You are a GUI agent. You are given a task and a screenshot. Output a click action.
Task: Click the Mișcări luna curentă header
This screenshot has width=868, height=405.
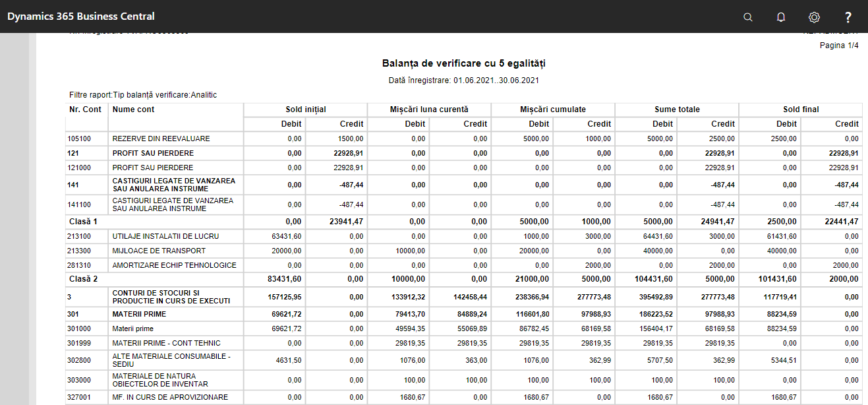coord(428,109)
